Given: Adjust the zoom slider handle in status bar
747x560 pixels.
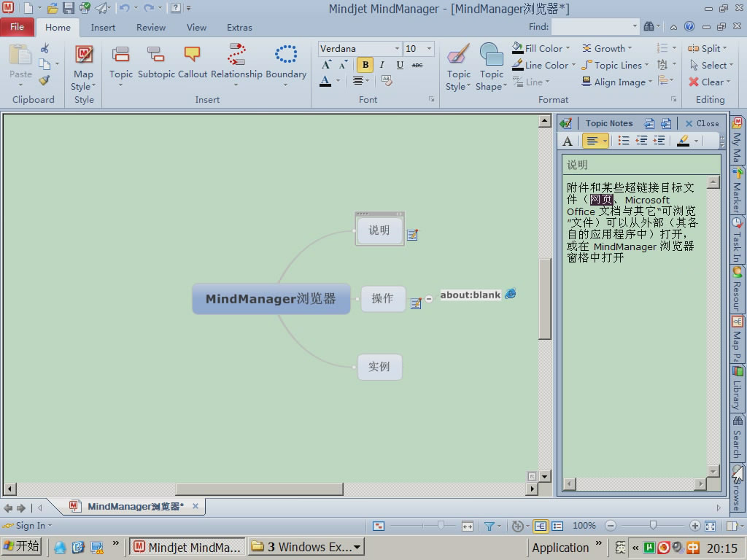Looking at the screenshot, I should [653, 525].
